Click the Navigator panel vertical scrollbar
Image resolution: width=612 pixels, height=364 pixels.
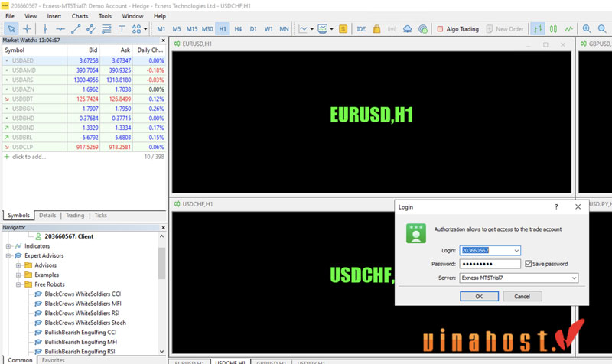161,264
